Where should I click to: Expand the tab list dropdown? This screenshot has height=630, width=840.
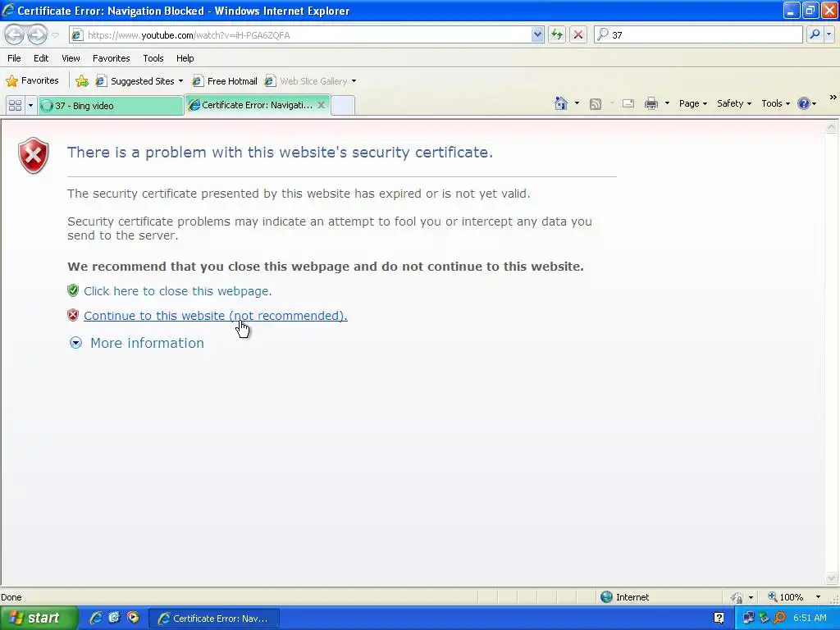pos(30,106)
